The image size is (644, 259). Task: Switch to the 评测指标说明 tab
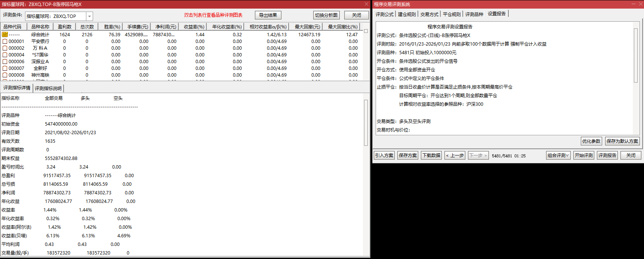48,89
